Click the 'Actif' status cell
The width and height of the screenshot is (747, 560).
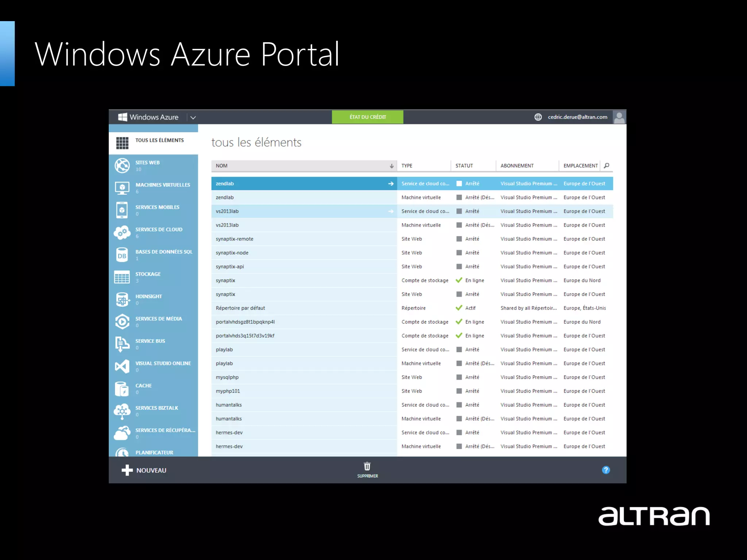pyautogui.click(x=470, y=308)
